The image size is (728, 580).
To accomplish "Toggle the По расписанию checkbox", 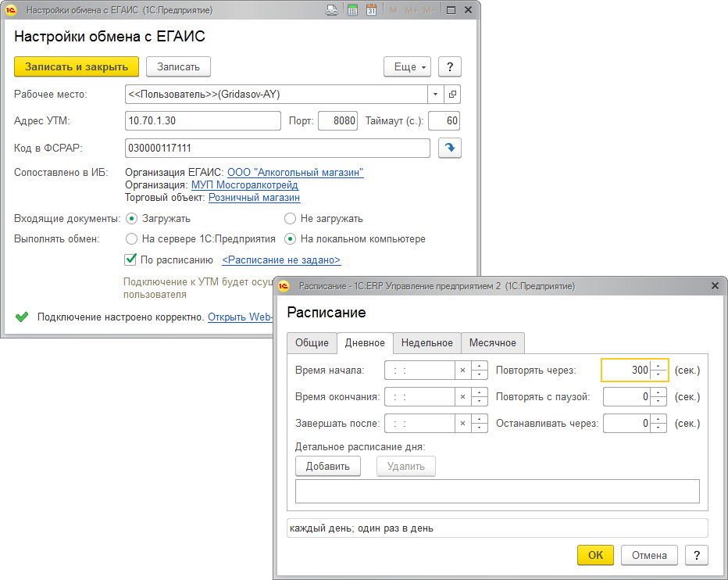I will coord(130,260).
